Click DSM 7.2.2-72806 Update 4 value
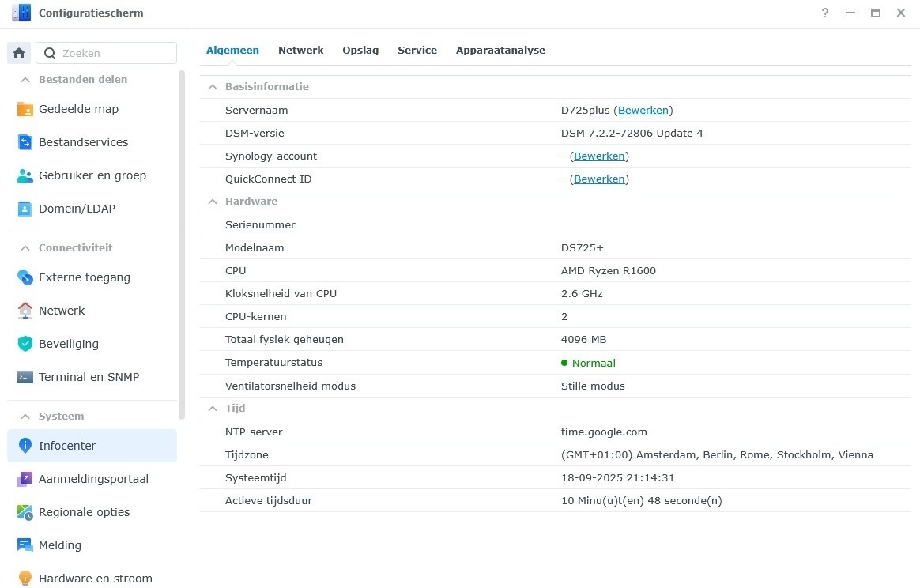Screen dimensions: 920x588 pos(632,134)
